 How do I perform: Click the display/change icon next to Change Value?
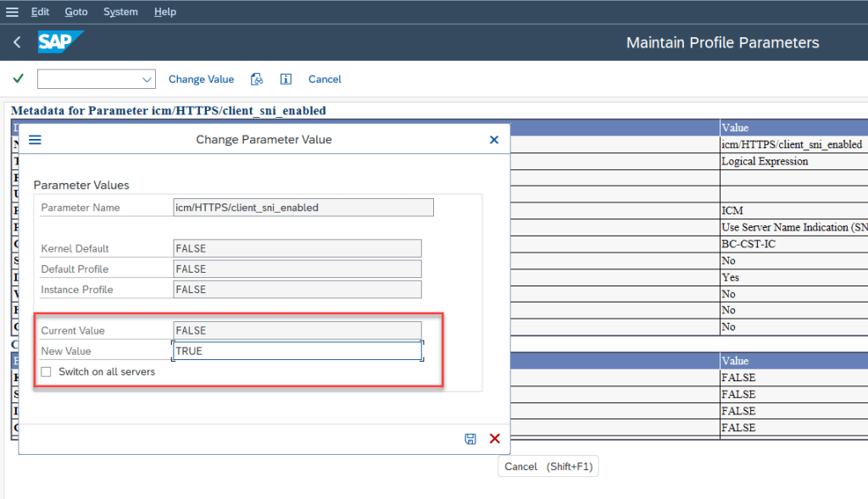257,79
